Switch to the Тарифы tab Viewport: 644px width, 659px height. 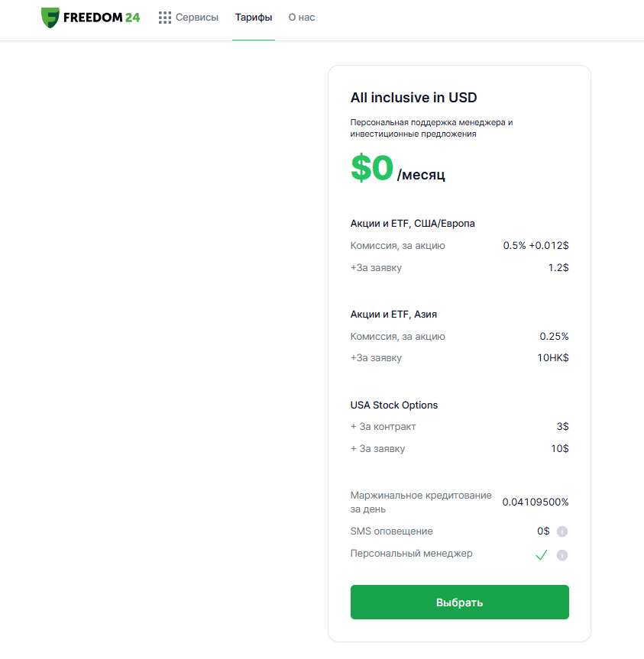254,18
